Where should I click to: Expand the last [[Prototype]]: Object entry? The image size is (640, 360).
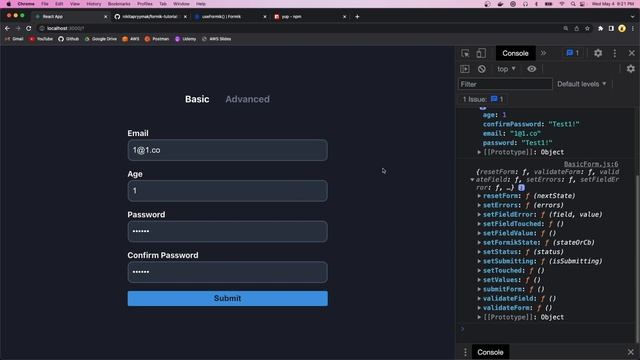click(x=479, y=317)
